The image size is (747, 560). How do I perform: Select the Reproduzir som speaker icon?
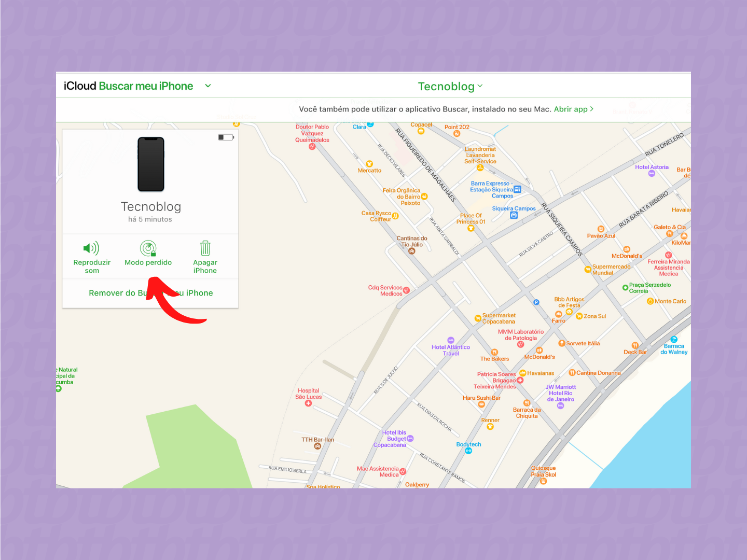[x=91, y=248]
